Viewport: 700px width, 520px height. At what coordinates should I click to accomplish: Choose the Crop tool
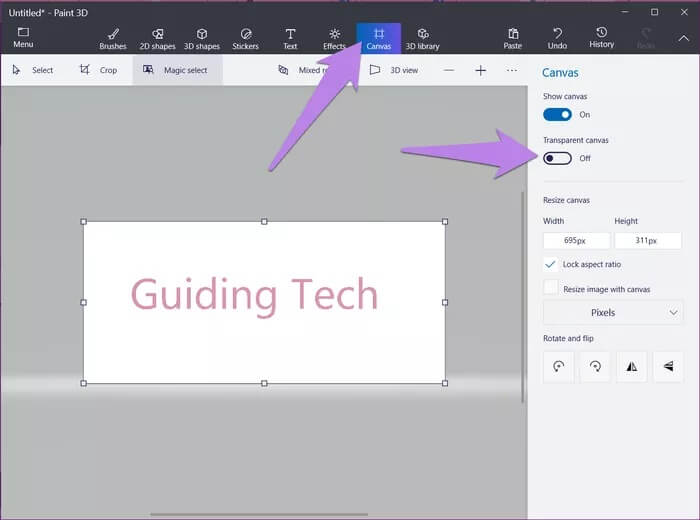pos(98,70)
